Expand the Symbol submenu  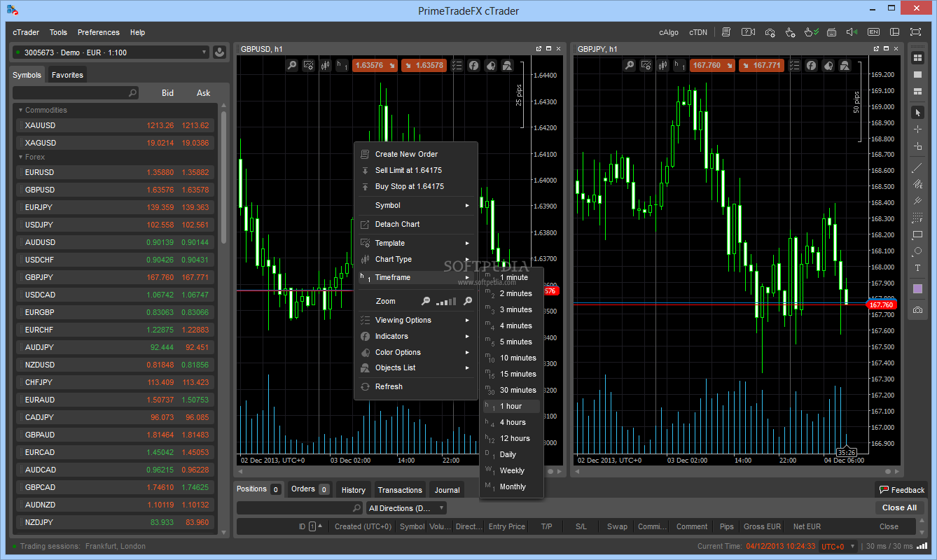(x=416, y=205)
